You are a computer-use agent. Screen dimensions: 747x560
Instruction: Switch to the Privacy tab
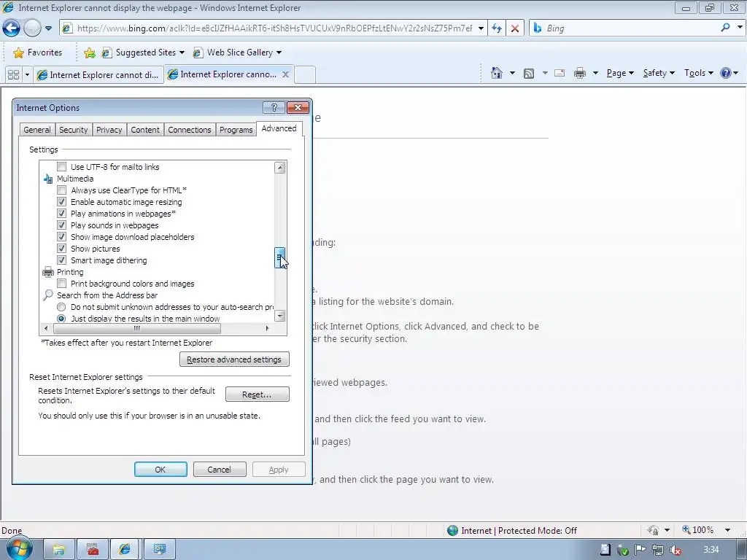pos(109,130)
